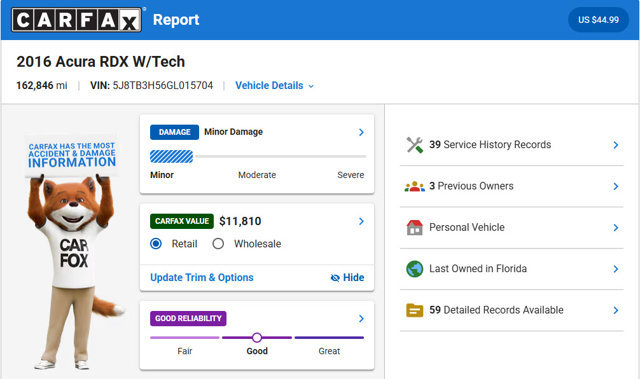Click the VIN number 5J8TB3H56GL015704

pyautogui.click(x=163, y=86)
